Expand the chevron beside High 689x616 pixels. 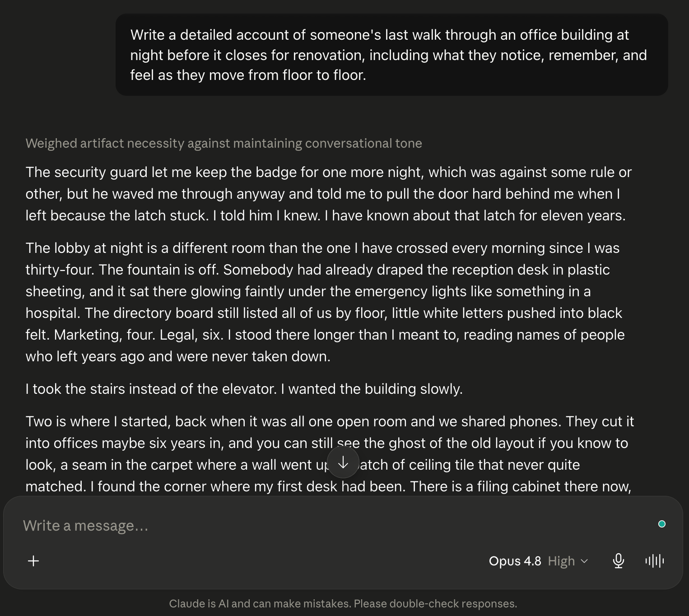point(584,561)
